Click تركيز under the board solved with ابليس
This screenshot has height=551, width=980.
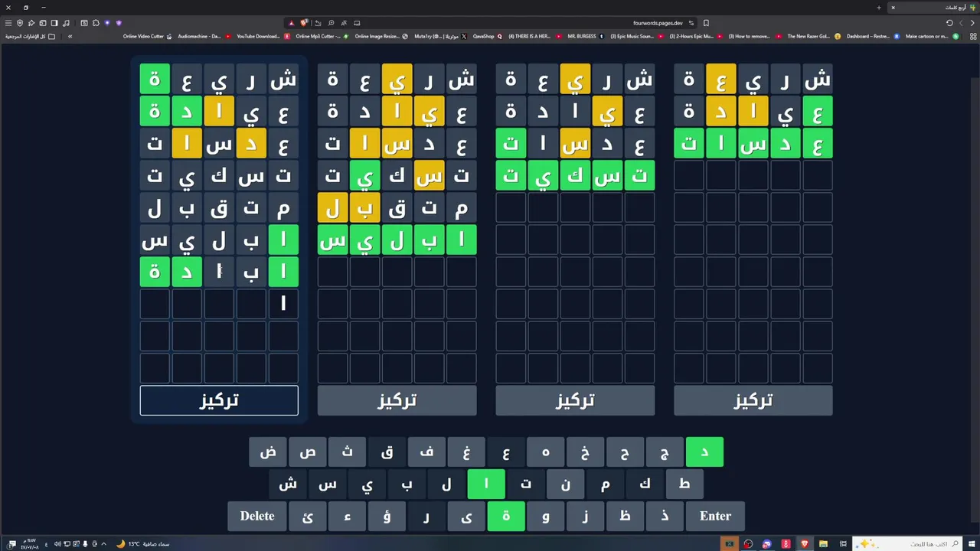397,400
